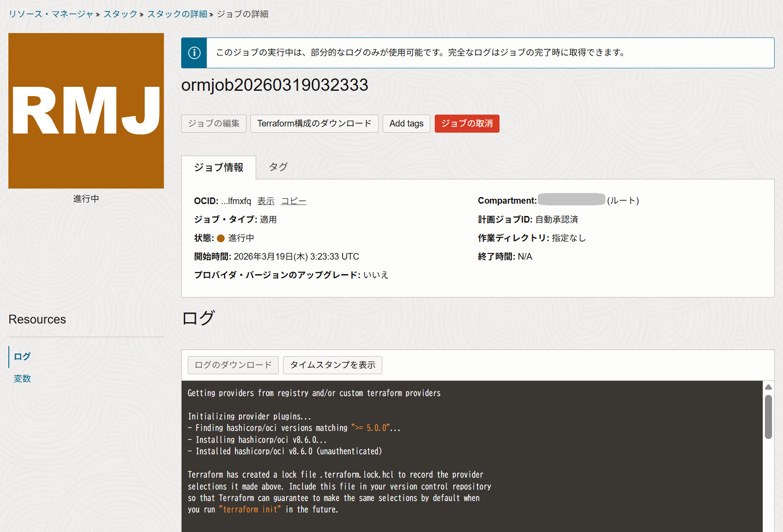Click the RMJ job avatar image
This screenshot has width=783, height=532.
(86, 111)
